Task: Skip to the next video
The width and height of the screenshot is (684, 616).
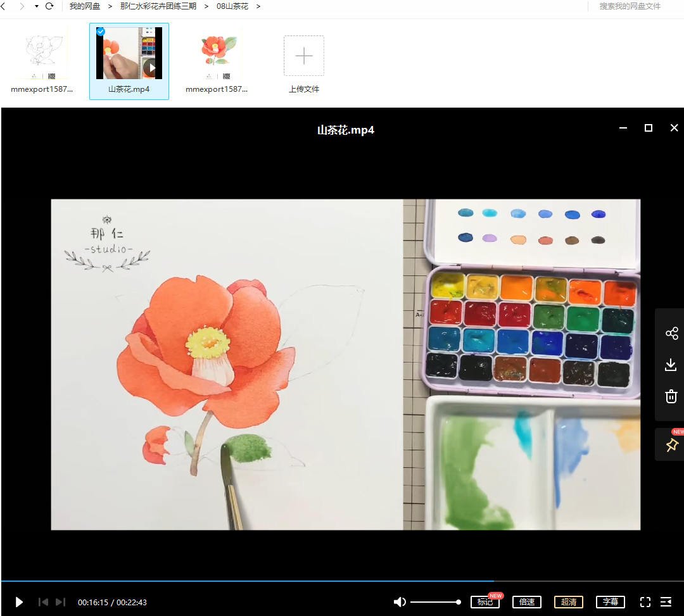Action: [x=60, y=602]
